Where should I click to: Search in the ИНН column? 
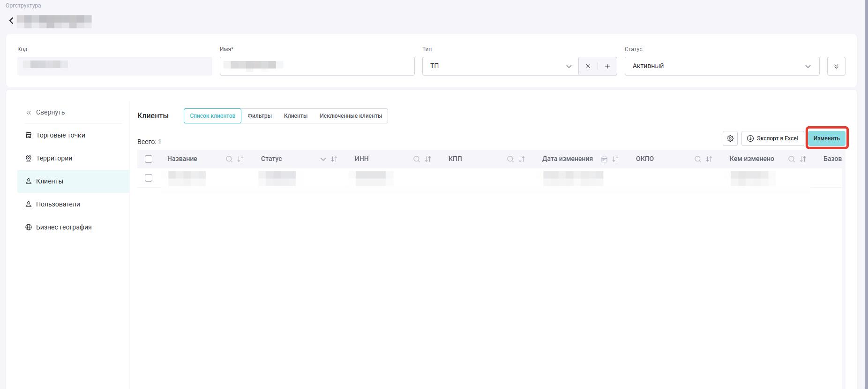click(x=417, y=159)
